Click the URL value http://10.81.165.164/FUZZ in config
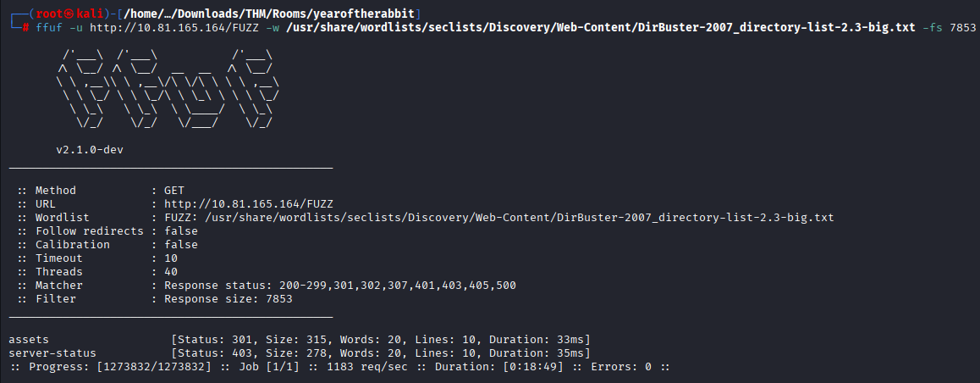 (x=249, y=204)
